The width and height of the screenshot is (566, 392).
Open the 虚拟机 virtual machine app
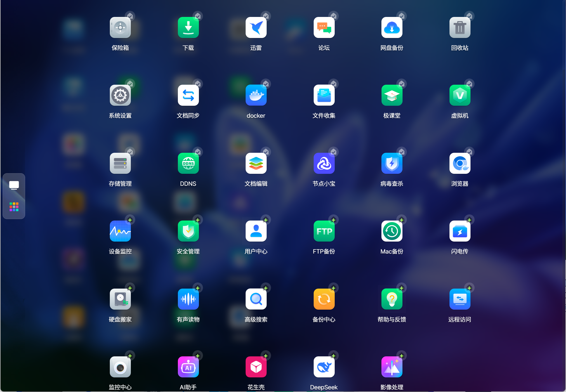pyautogui.click(x=460, y=95)
